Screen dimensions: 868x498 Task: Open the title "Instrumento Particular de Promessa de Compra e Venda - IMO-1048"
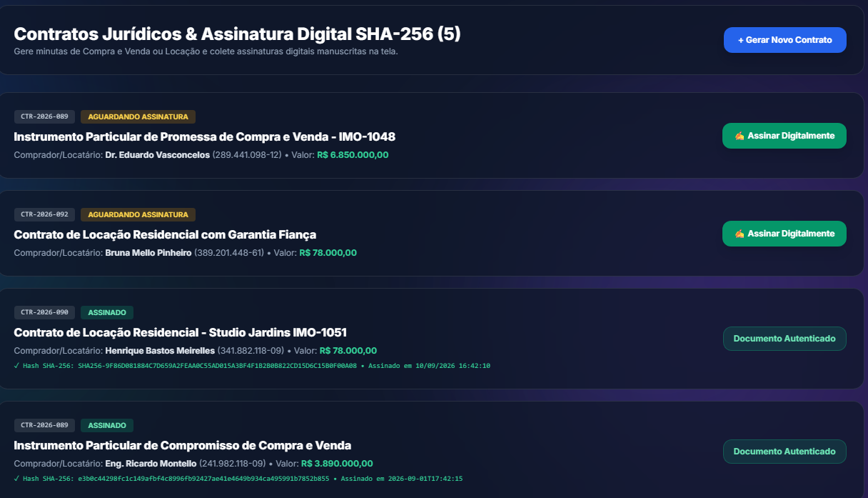[x=204, y=136]
